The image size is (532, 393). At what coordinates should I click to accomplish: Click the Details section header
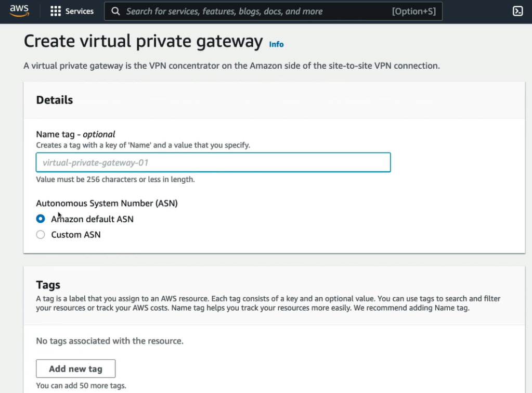[x=55, y=100]
